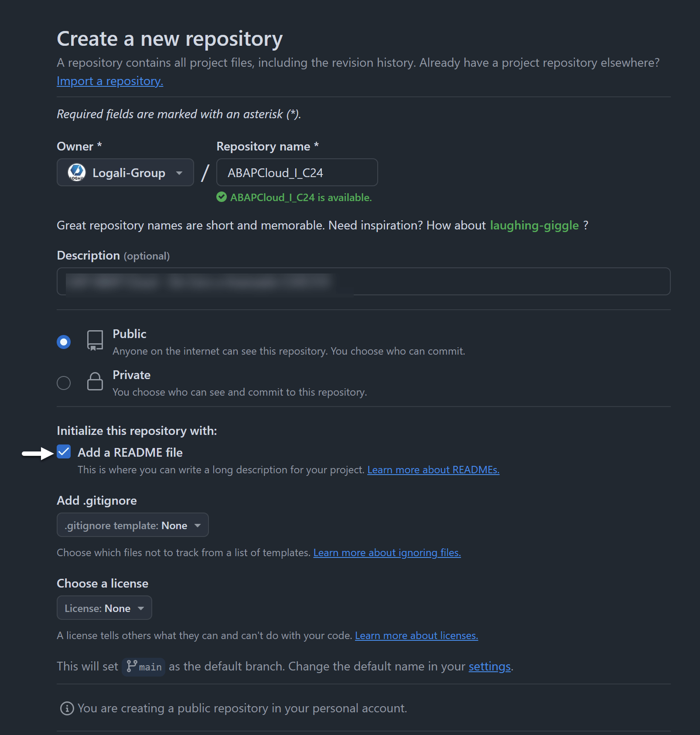Open the .gitignore template dropdown
700x735 pixels.
(x=132, y=525)
